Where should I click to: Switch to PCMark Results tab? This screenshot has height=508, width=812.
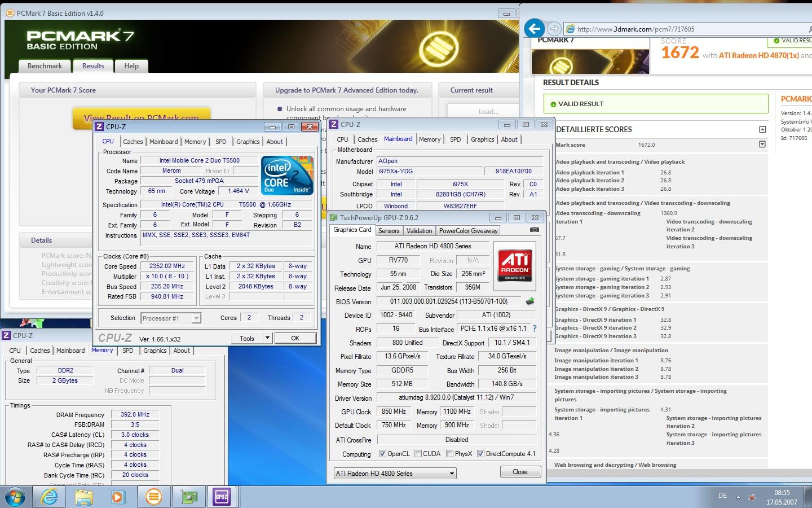93,66
